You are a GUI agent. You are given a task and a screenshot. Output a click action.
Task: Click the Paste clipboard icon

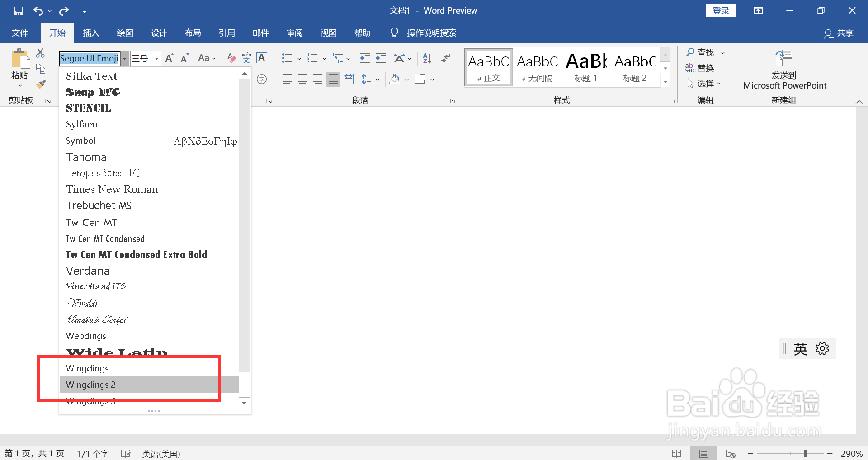[20, 59]
